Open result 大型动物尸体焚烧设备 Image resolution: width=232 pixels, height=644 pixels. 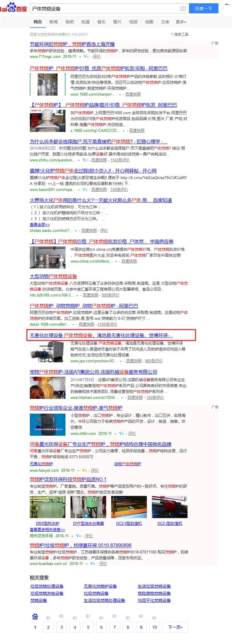(53, 276)
